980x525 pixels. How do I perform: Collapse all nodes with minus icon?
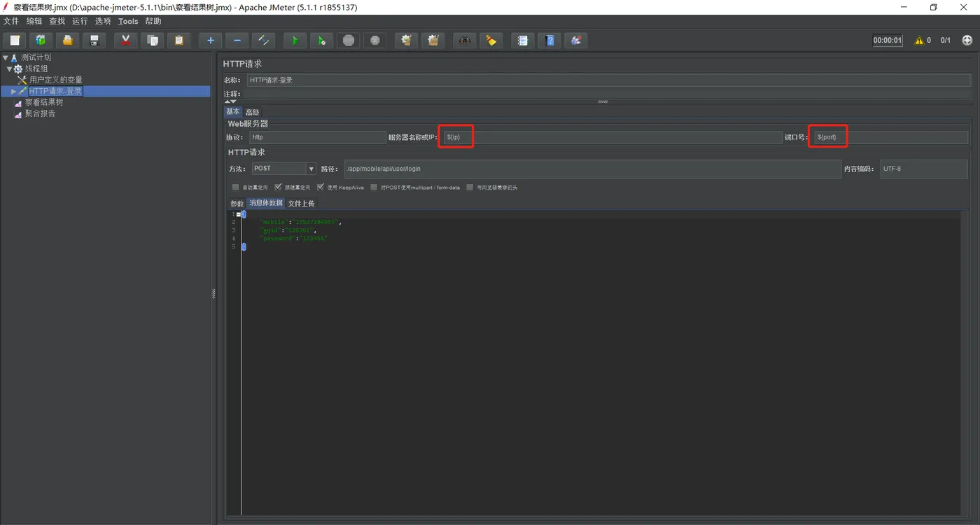[x=237, y=41]
